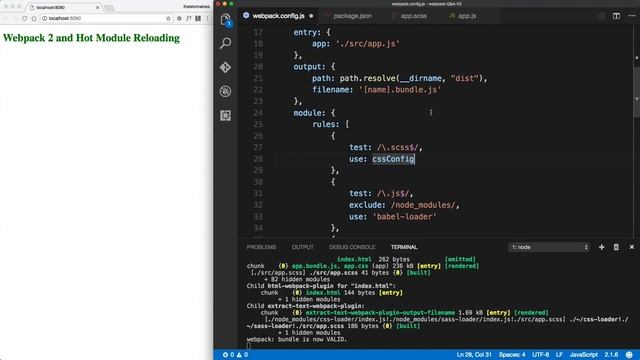Click the './src/app.js' string on line 18
The height and width of the screenshot is (360, 640).
click(x=368, y=44)
